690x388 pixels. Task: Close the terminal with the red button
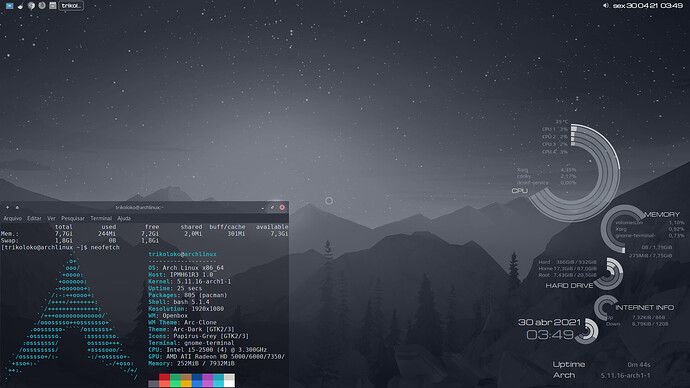[282, 208]
